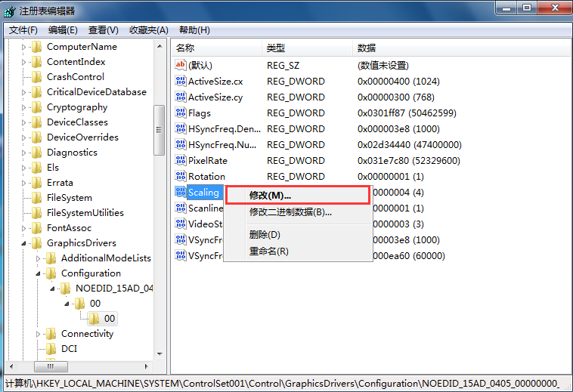This screenshot has width=573, height=392.
Task: Sort by the 数据 column header
Action: (462, 48)
